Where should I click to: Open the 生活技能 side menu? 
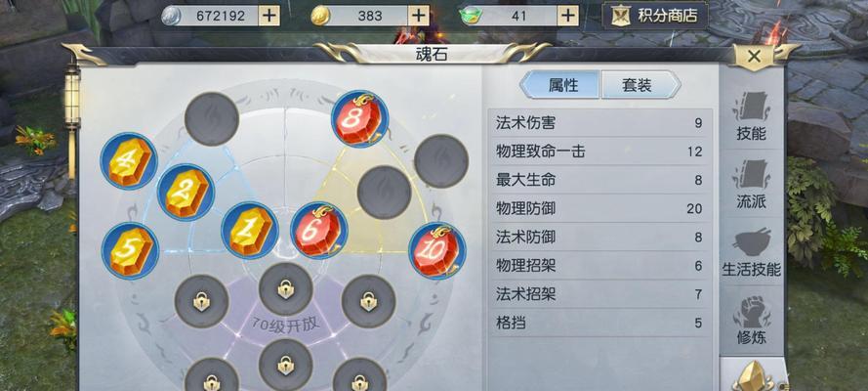click(x=751, y=252)
